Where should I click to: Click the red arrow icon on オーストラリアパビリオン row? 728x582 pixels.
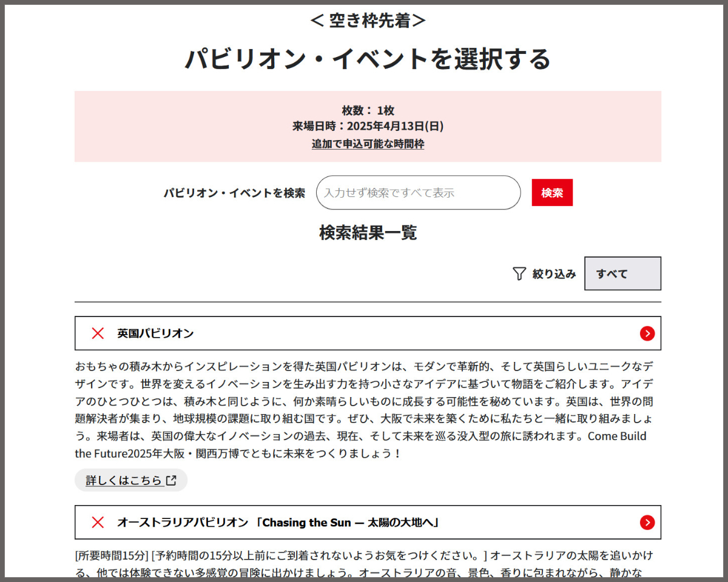(x=647, y=523)
